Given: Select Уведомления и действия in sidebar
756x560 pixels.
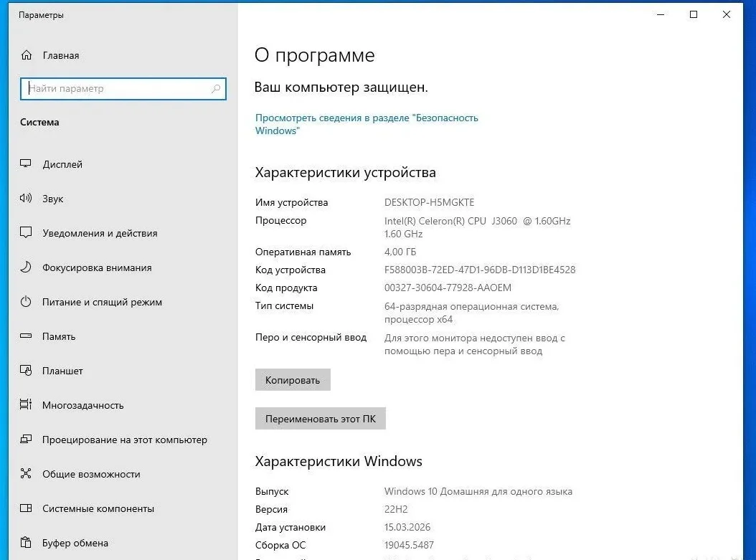Looking at the screenshot, I should pos(123,233).
